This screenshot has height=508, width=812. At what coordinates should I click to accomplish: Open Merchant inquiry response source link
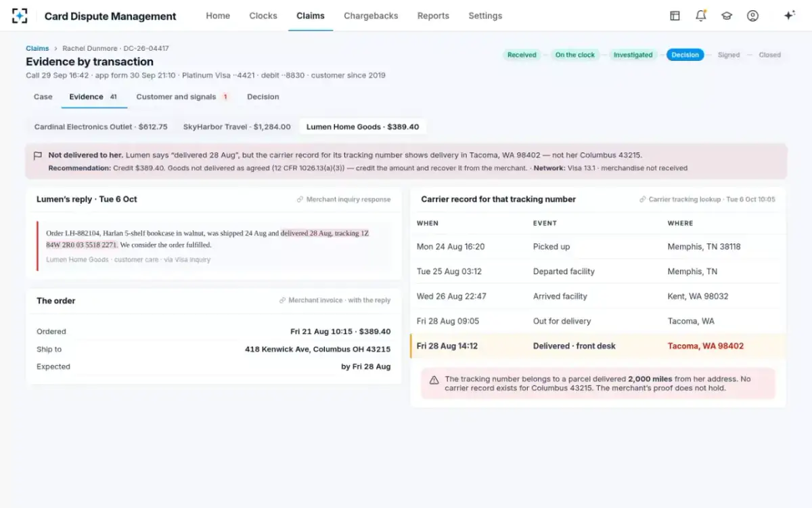[344, 200]
